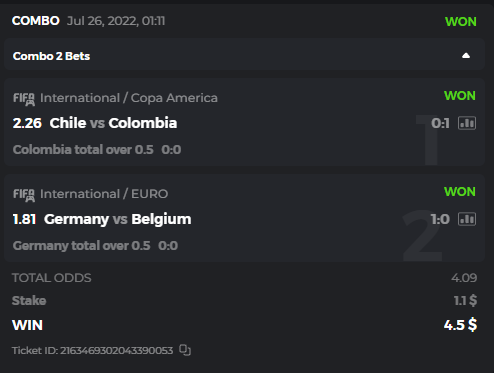This screenshot has width=494, height=373.
Task: Click the 1.81 odds value
Action: (24, 219)
